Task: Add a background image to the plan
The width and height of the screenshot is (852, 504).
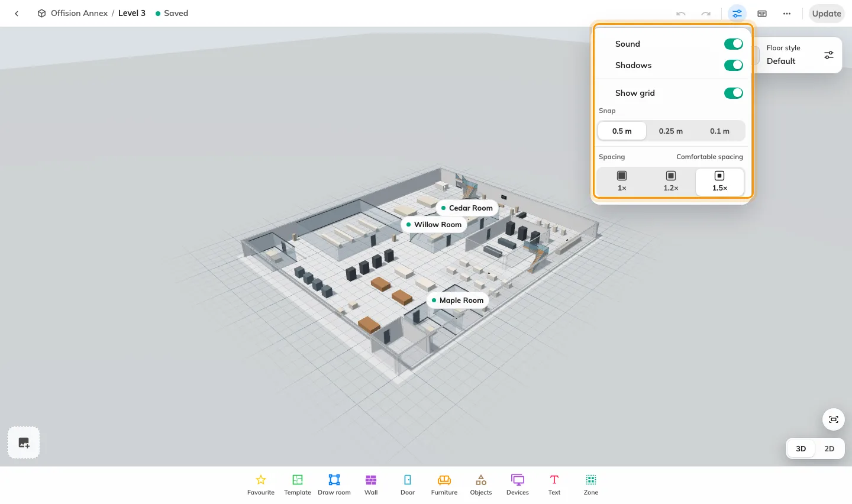Action: [x=24, y=442]
